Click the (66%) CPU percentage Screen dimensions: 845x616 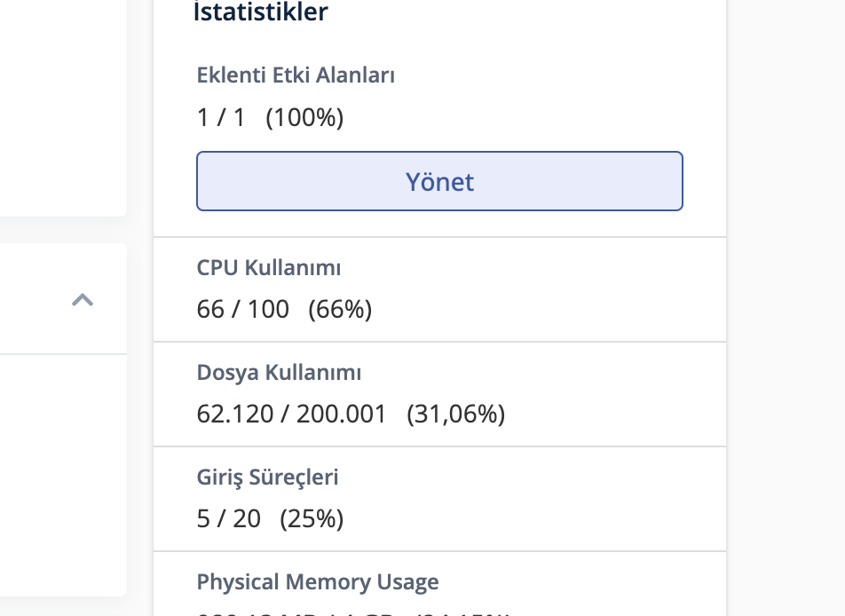340,310
